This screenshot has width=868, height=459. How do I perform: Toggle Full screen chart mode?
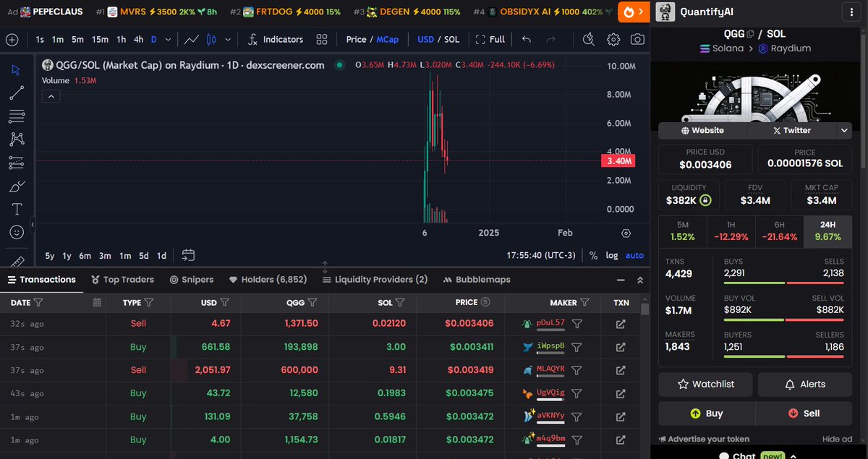tap(490, 39)
